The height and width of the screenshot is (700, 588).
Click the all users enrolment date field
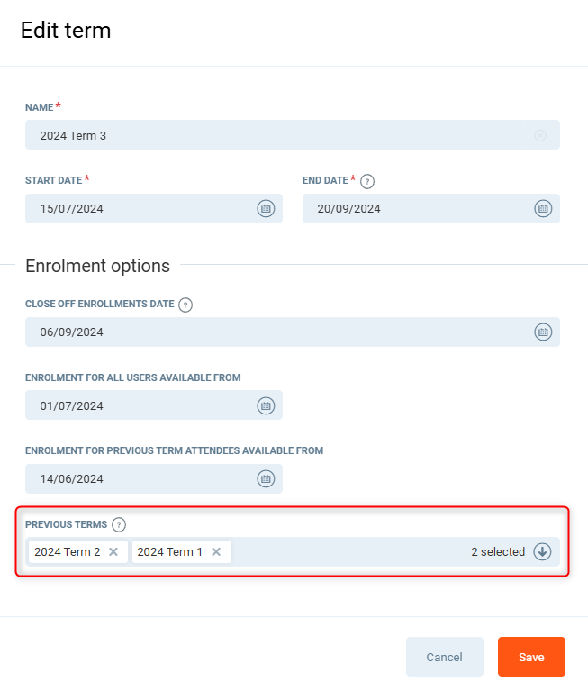[x=135, y=405]
